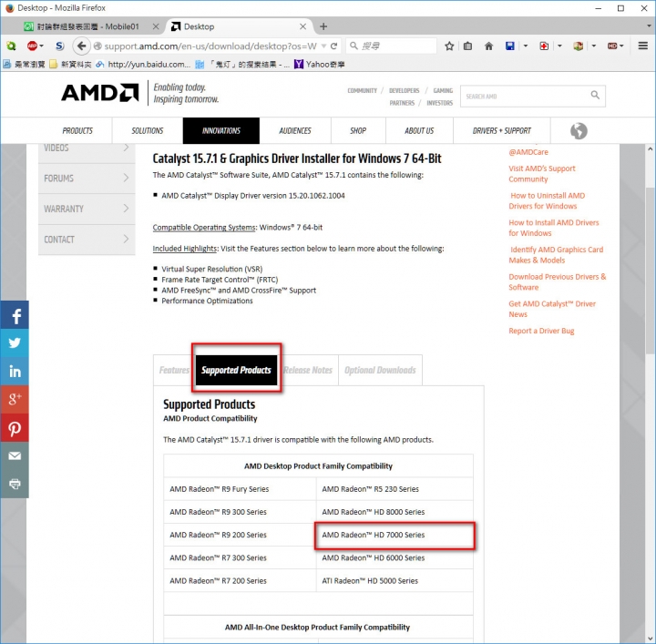Close the Desktop tab
The image size is (656, 644).
tap(302, 26)
